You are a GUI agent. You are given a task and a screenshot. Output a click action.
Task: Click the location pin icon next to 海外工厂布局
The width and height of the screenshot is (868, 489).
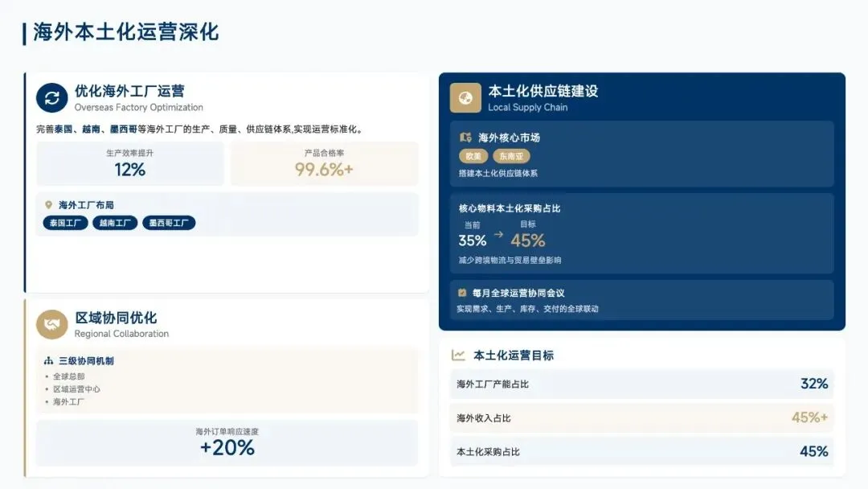48,205
